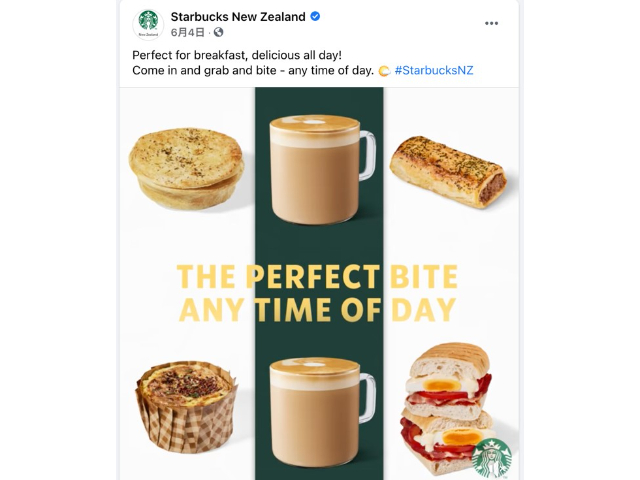
Task: Click the bottom latte glass mug
Action: point(322,412)
